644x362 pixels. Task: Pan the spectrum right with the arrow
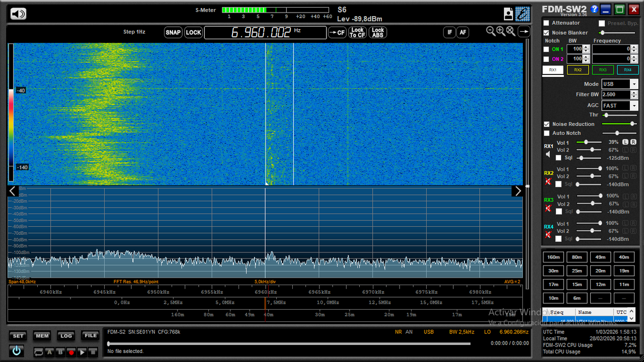tap(517, 191)
